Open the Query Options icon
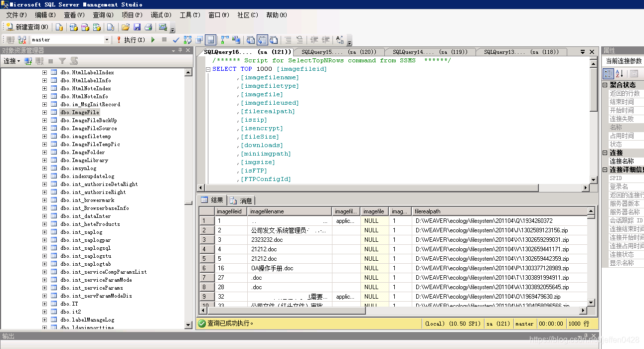The image size is (644, 349). point(199,40)
